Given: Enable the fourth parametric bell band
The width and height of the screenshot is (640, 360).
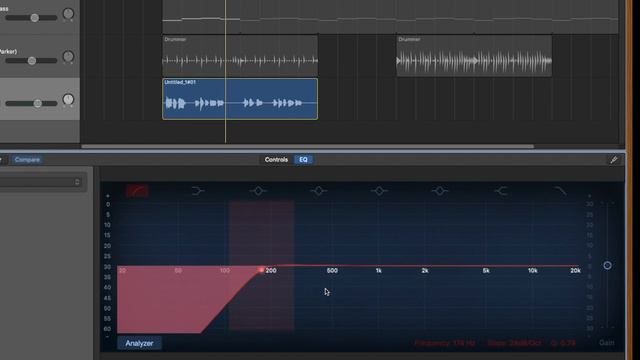Looking at the screenshot, I should (440, 191).
